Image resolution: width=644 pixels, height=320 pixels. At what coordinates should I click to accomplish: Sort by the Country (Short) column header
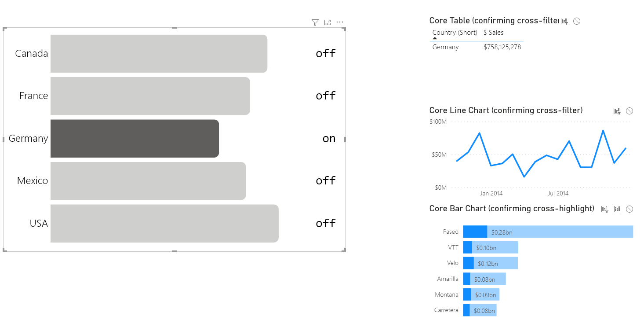[455, 32]
